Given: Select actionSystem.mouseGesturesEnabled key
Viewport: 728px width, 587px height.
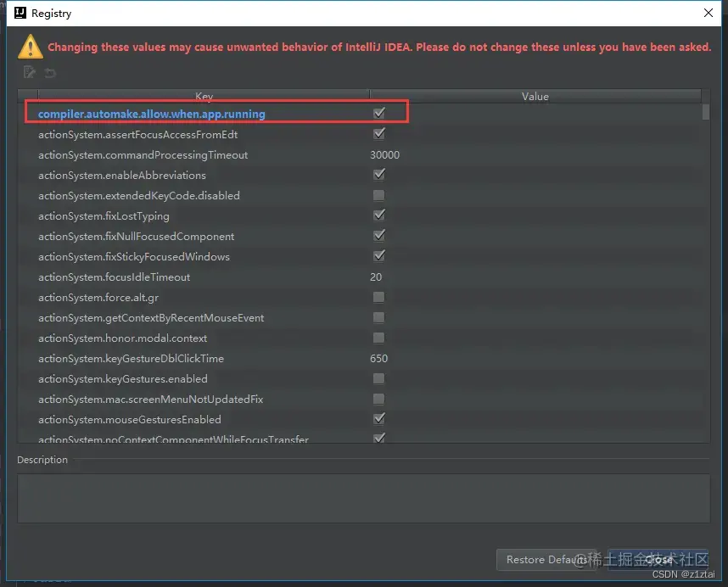Looking at the screenshot, I should point(130,420).
